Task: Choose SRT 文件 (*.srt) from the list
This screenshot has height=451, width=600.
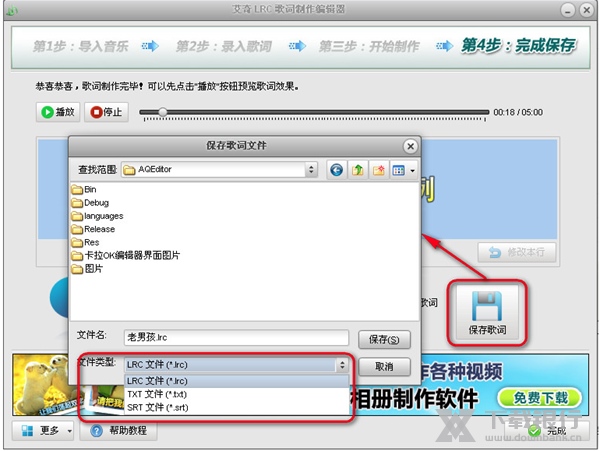Action: click(236, 407)
